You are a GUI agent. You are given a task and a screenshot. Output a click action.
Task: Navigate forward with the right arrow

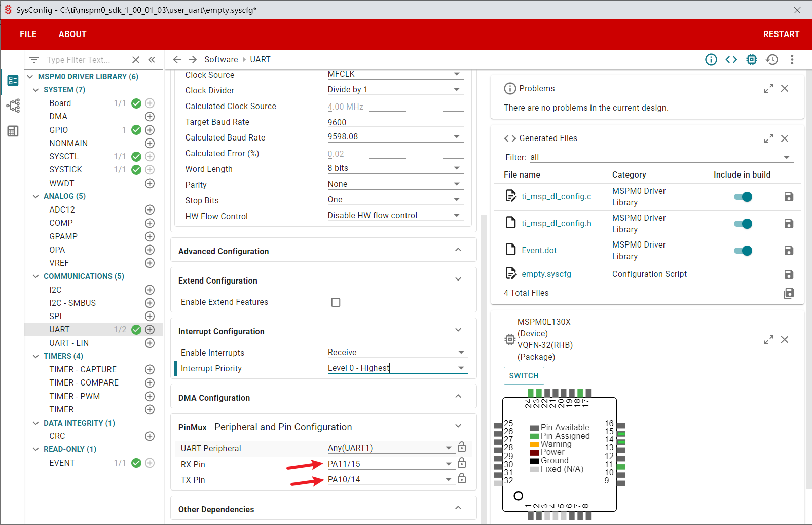point(193,60)
